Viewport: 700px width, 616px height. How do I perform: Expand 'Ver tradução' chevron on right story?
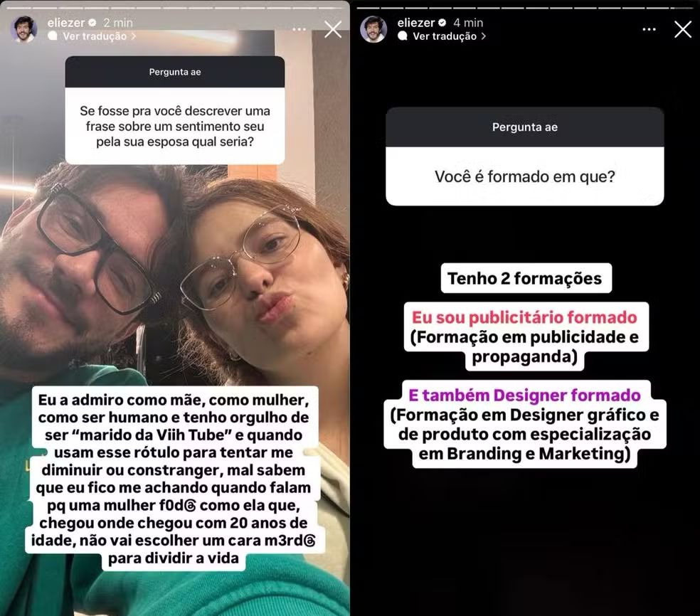pyautogui.click(x=484, y=36)
